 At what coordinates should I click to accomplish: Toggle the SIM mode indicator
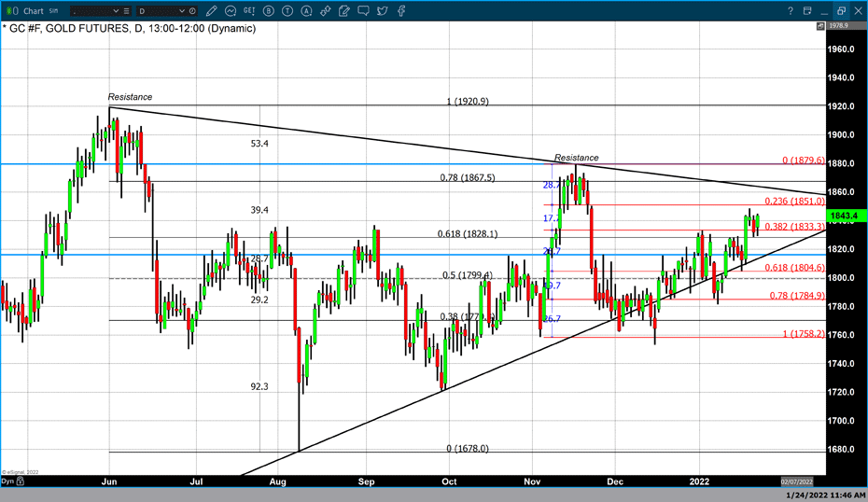click(x=54, y=11)
